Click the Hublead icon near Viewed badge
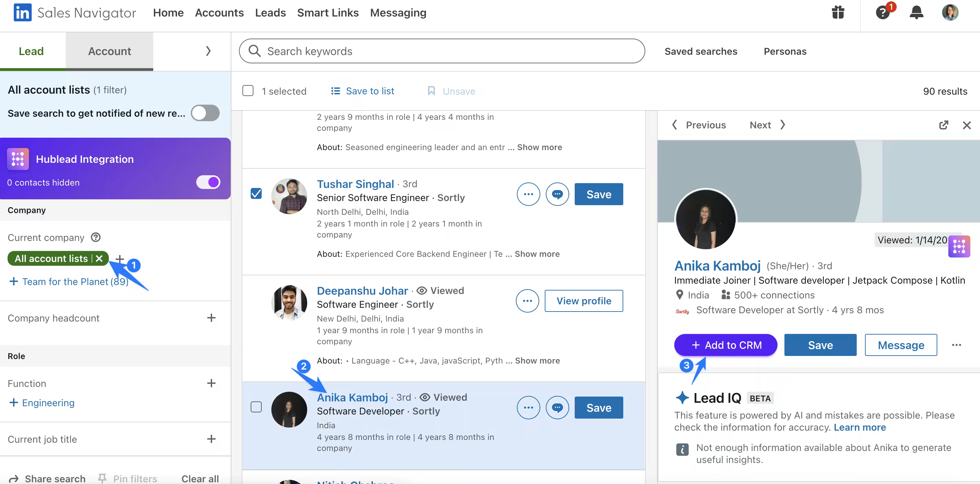The image size is (980, 484). [x=959, y=246]
